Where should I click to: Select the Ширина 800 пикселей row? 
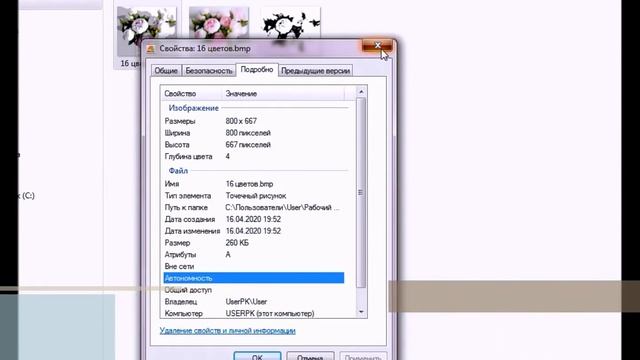(x=253, y=133)
